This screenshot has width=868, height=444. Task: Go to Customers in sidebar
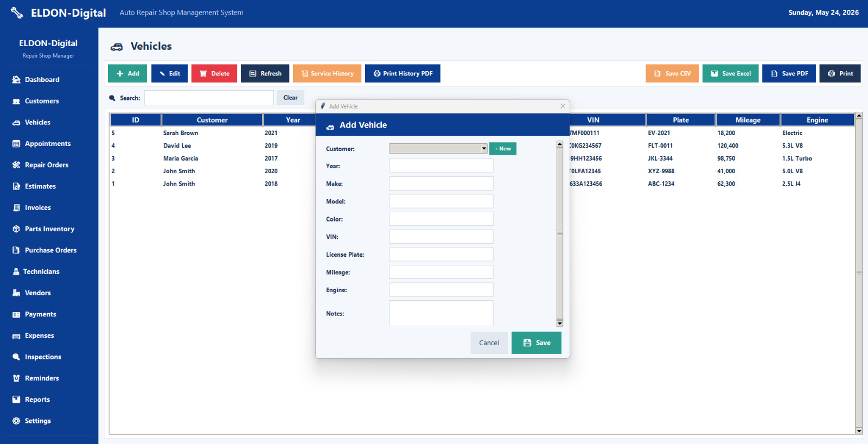36,101
